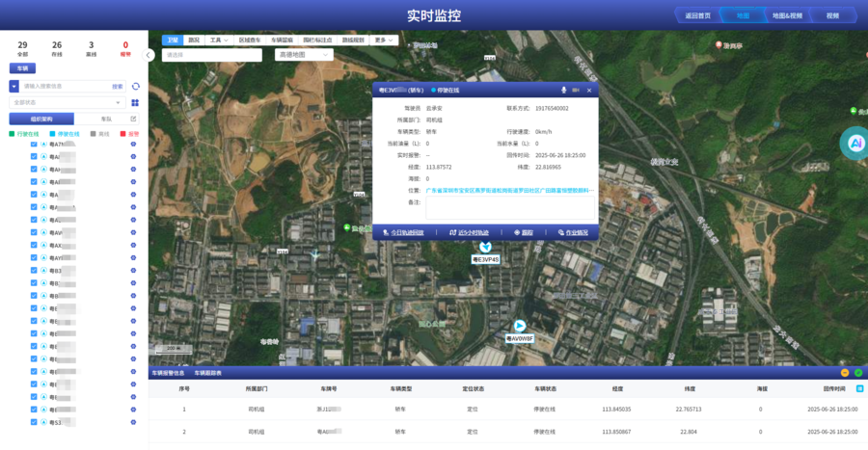Switch to the 地图 tab in header

[x=743, y=15]
